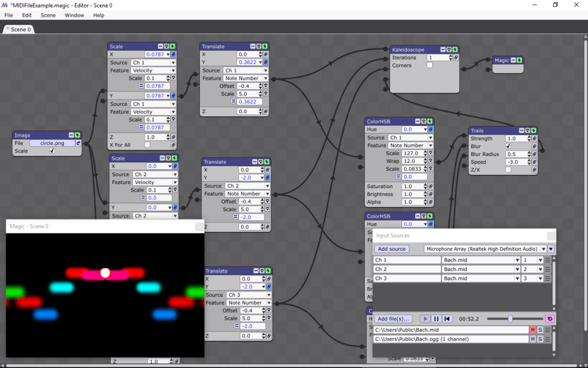Viewport: 588px width, 368px height.
Task: Disable the Blur checkbox in Trails
Action: pos(508,146)
